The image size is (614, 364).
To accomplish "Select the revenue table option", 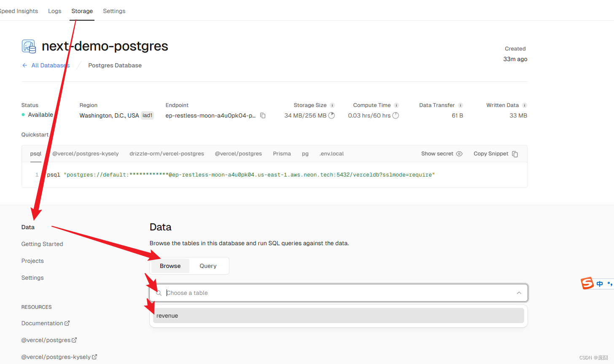I will pos(339,316).
